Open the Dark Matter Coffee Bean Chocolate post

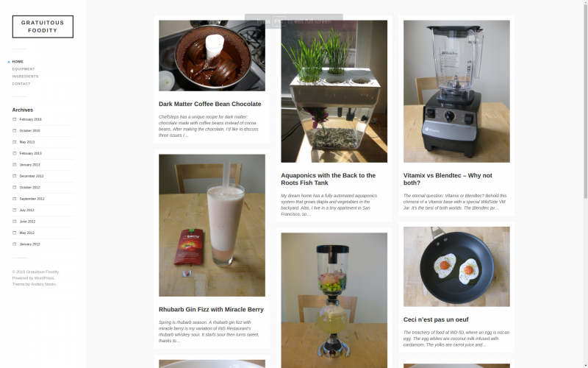pos(209,104)
